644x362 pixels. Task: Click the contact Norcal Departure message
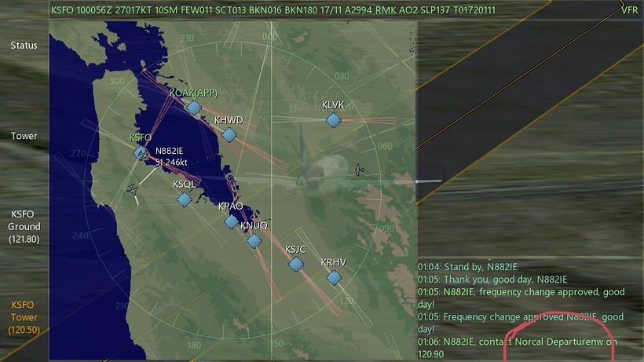pos(518,348)
